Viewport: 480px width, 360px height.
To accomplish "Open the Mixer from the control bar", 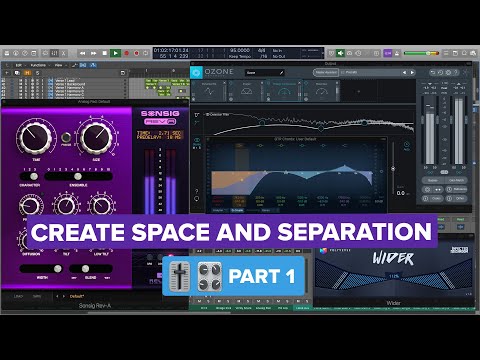I will point(55,53).
